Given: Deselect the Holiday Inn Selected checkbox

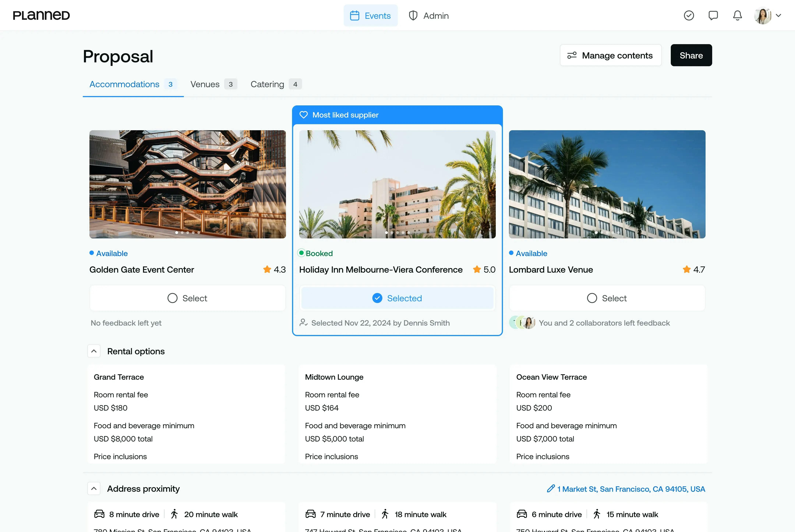Looking at the screenshot, I should point(377,298).
